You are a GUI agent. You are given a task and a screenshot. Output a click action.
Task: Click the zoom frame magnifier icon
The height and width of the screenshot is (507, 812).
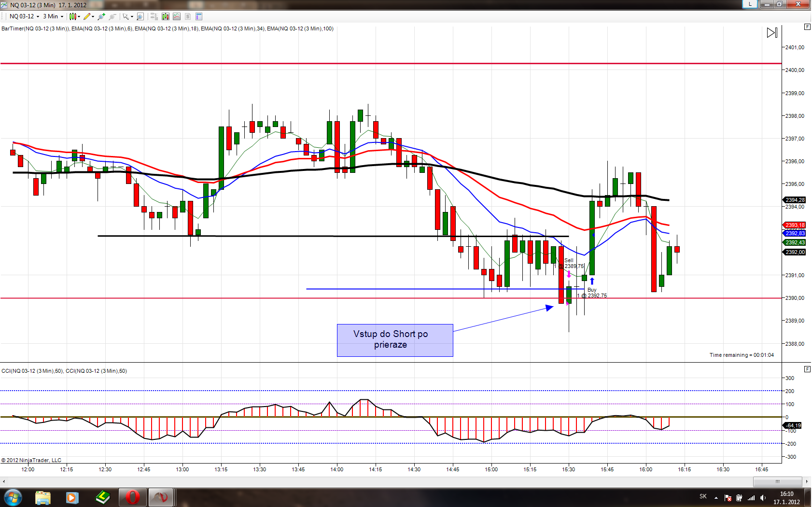[140, 16]
